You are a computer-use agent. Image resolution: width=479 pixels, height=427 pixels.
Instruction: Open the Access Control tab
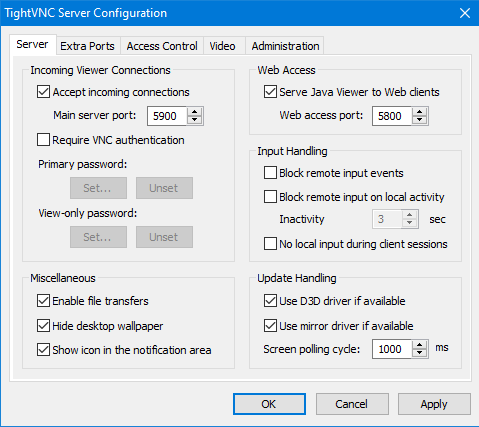tap(162, 46)
